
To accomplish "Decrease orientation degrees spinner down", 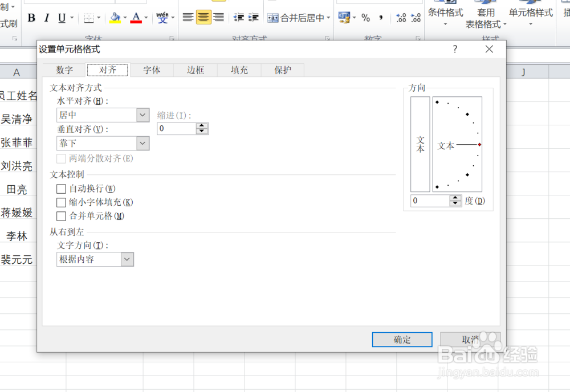I will (x=455, y=203).
